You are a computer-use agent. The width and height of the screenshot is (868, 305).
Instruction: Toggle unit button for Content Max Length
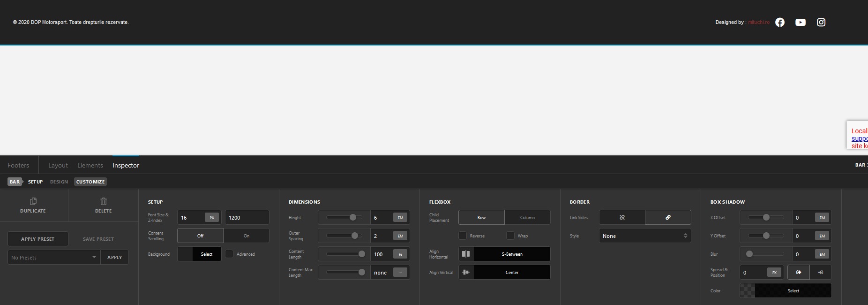[400, 273]
